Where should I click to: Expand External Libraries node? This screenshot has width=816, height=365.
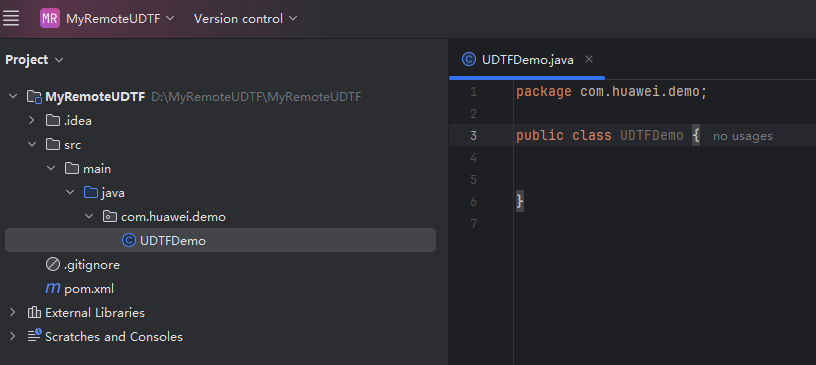click(x=12, y=312)
